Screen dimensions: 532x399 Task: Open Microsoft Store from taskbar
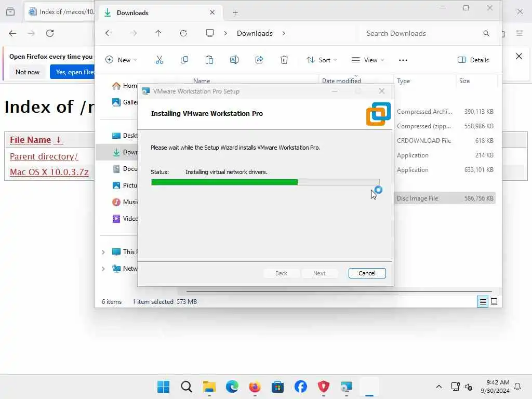click(277, 387)
